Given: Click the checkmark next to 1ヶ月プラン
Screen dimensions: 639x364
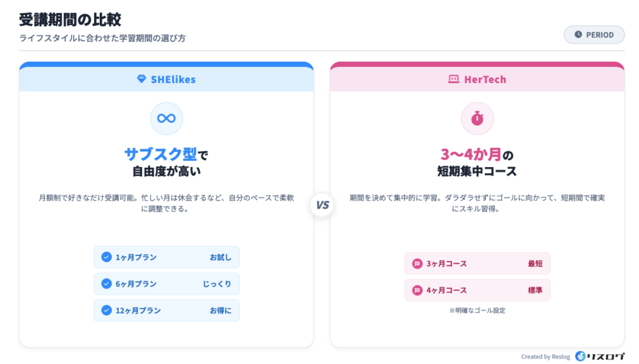Looking at the screenshot, I should point(106,257).
